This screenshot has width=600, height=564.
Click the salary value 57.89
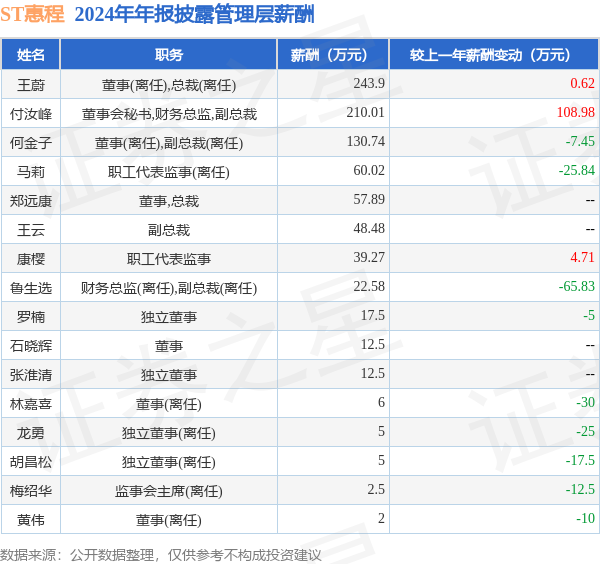click(x=369, y=199)
